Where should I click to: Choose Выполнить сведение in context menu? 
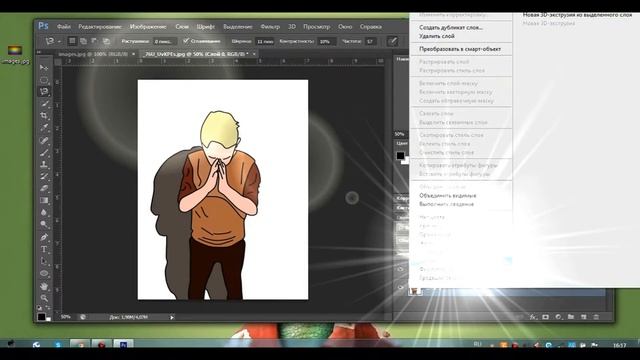pos(447,204)
